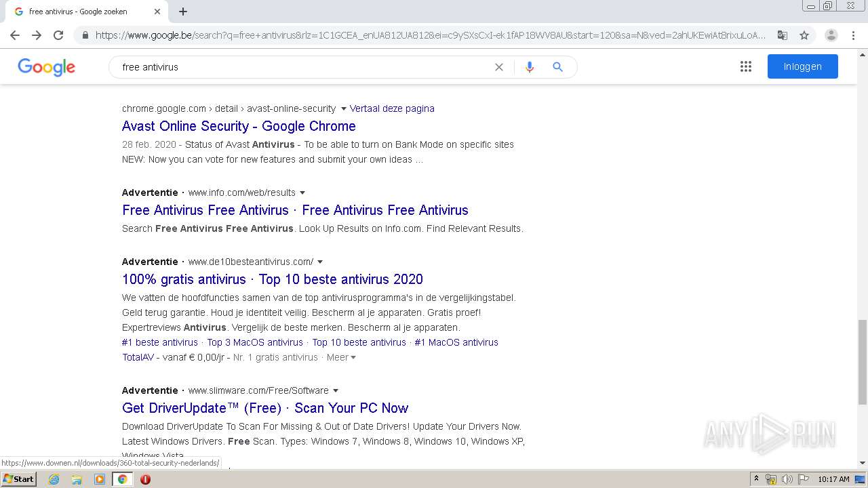This screenshot has width=868, height=488.
Task: Restore down the Chrome window
Action: [x=828, y=5]
